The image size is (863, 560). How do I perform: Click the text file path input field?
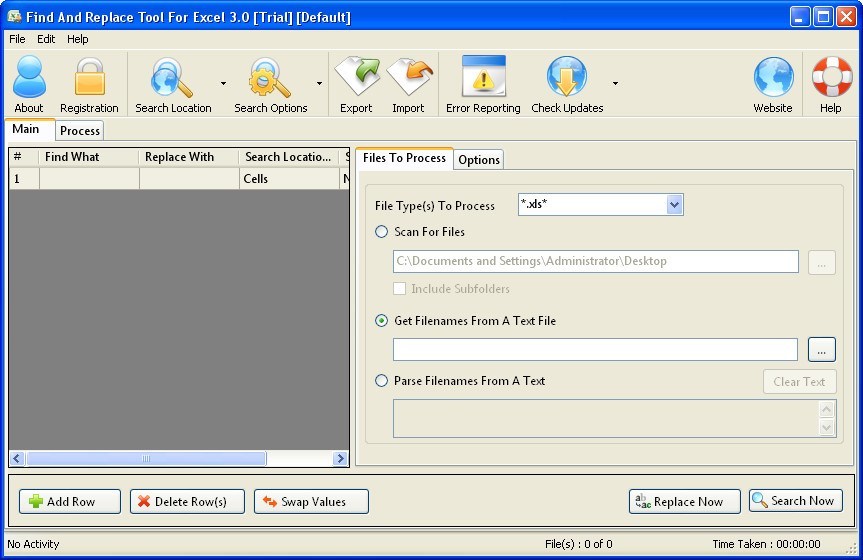click(x=595, y=350)
